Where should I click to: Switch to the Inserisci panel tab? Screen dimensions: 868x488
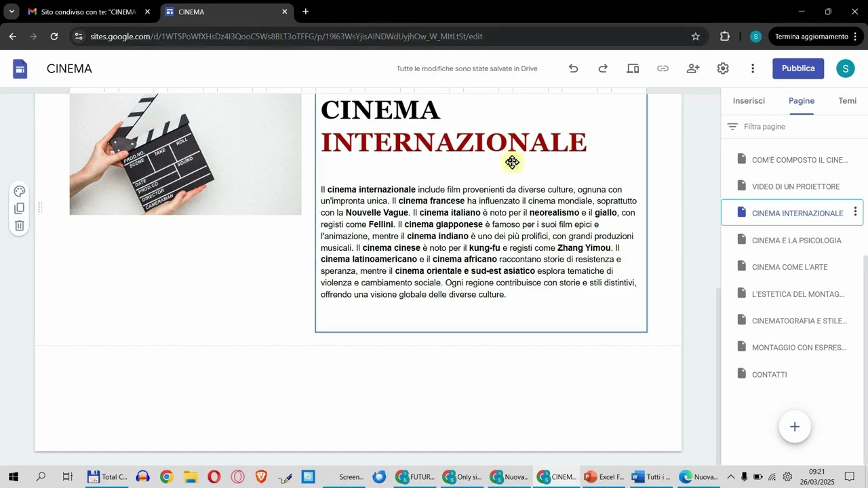(749, 101)
